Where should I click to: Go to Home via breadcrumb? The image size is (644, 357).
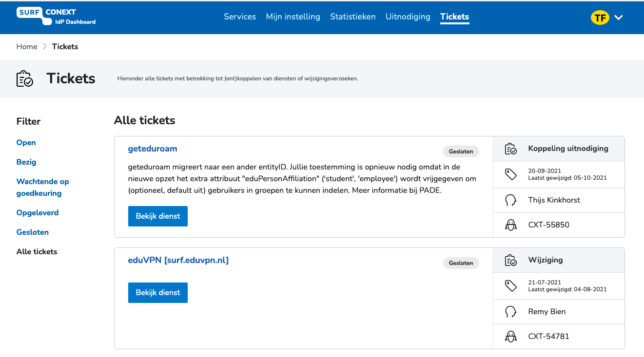[x=27, y=47]
